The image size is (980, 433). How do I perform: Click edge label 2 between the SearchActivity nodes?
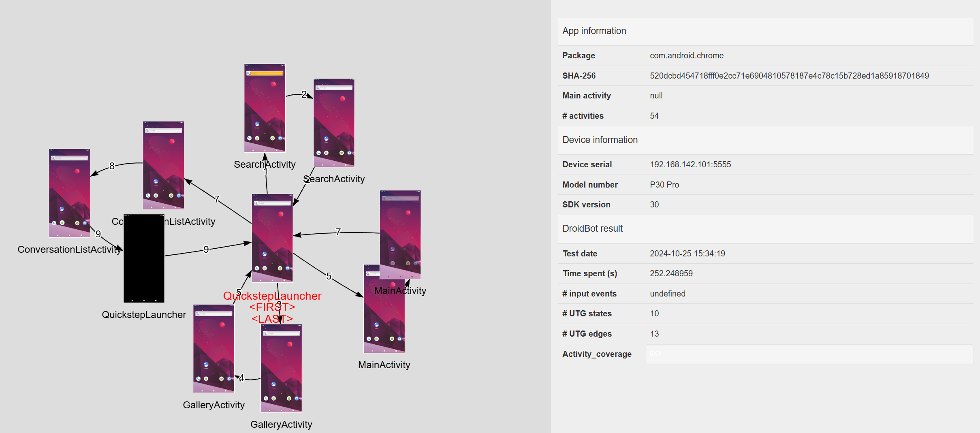(304, 94)
